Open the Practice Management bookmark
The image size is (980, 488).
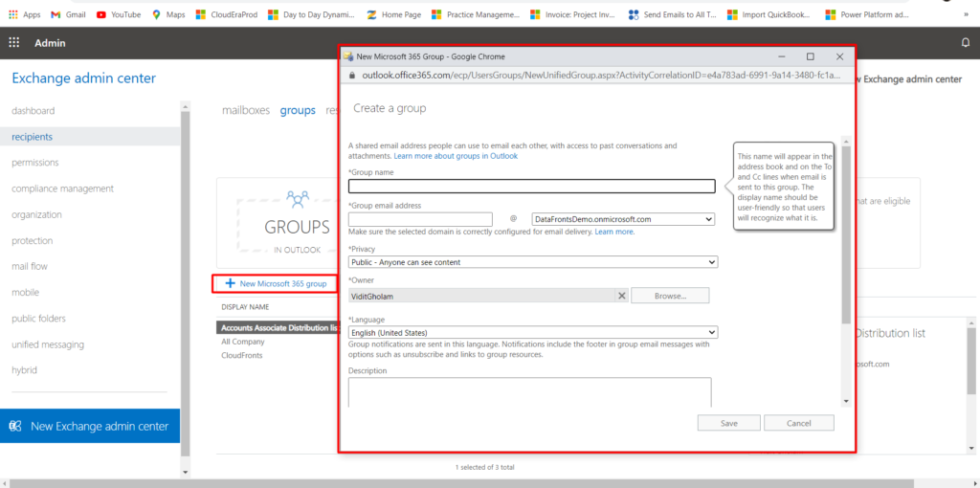(476, 14)
